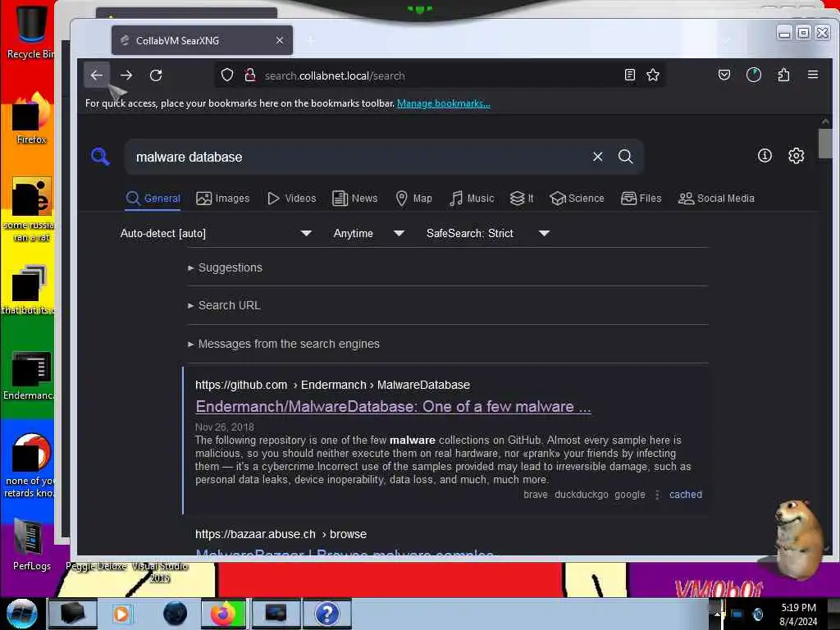Screen dimensions: 840x630
Task: Expand Messages from the search engines
Action: [283, 344]
